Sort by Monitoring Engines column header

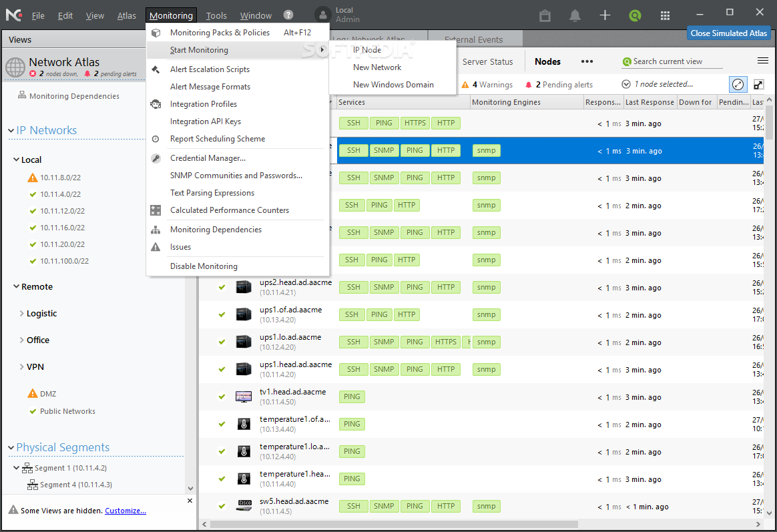527,102
